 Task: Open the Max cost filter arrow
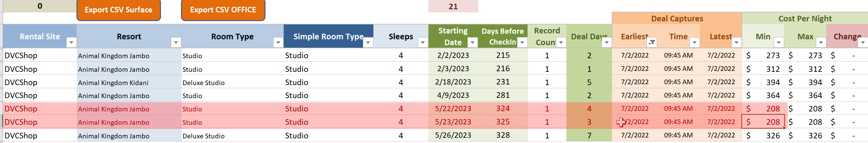pyautogui.click(x=821, y=43)
